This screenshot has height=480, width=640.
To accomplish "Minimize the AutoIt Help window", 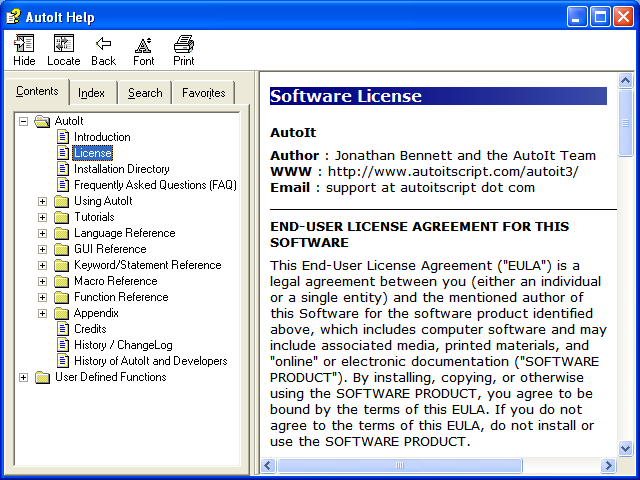I will pyautogui.click(x=577, y=17).
